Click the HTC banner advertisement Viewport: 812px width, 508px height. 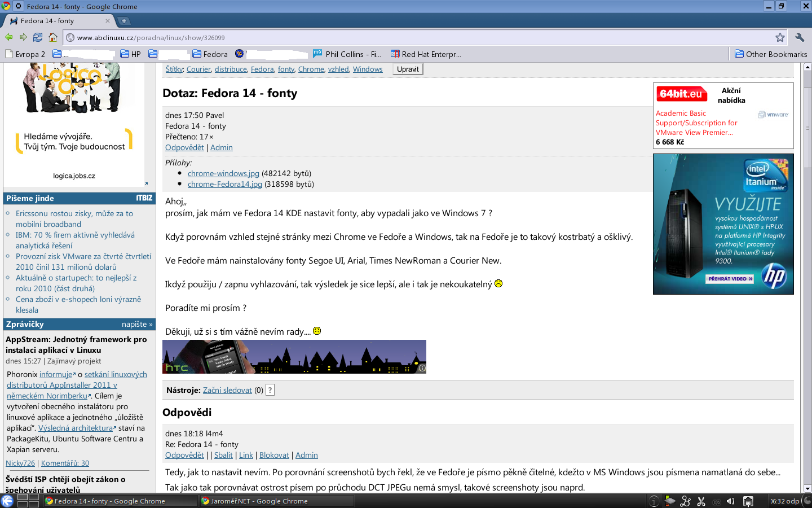294,357
